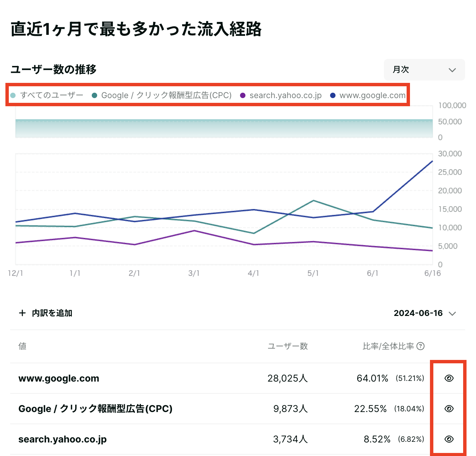476x456 pixels.
Task: Click the (51.21%) overall ratio value
Action: click(x=410, y=378)
